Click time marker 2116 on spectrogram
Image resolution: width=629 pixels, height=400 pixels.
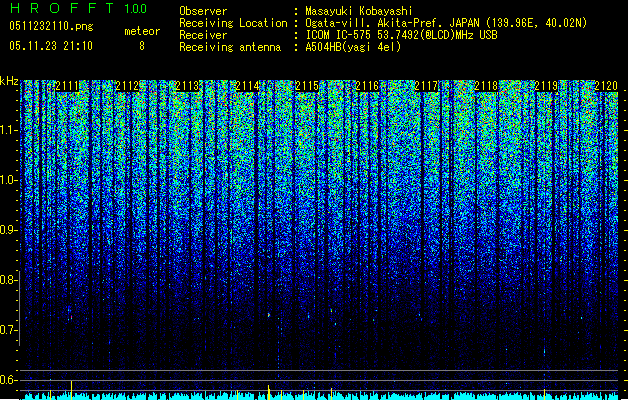click(367, 86)
